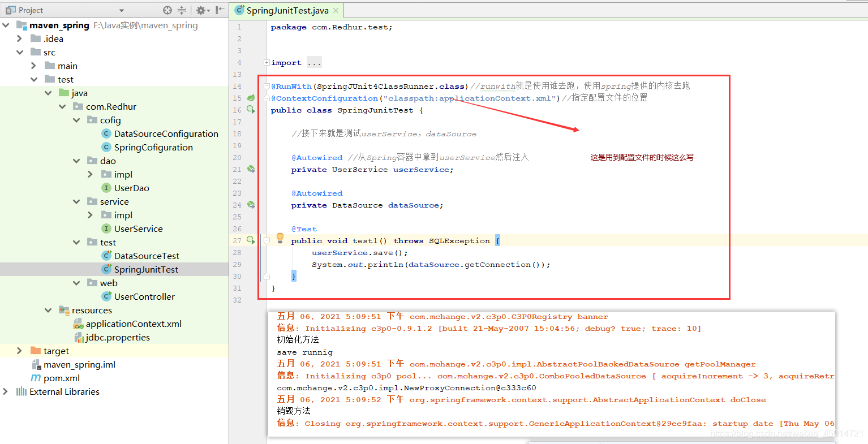The height and width of the screenshot is (444, 868).
Task: Click the service package folder icon
Action: pos(92,201)
